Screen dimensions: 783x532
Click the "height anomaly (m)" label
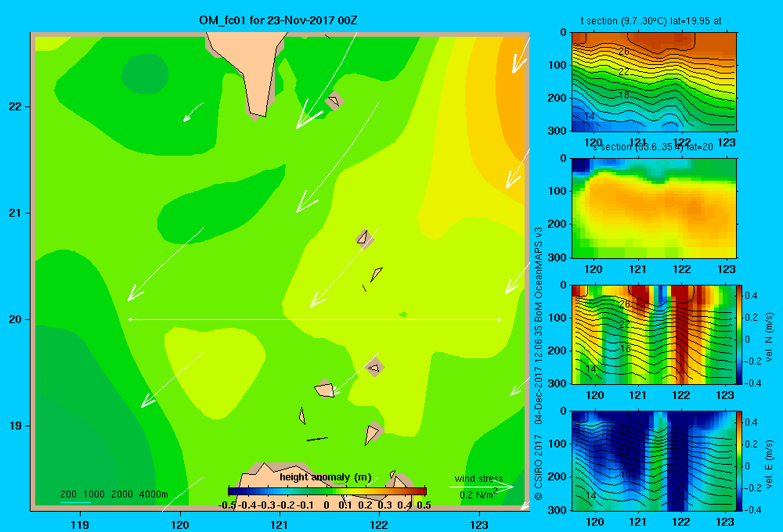coord(326,477)
